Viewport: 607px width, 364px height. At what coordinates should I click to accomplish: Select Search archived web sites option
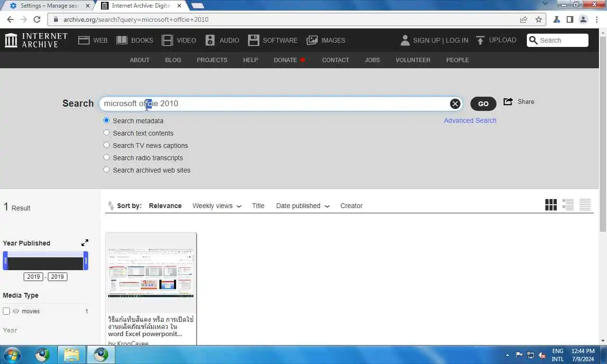tap(106, 170)
